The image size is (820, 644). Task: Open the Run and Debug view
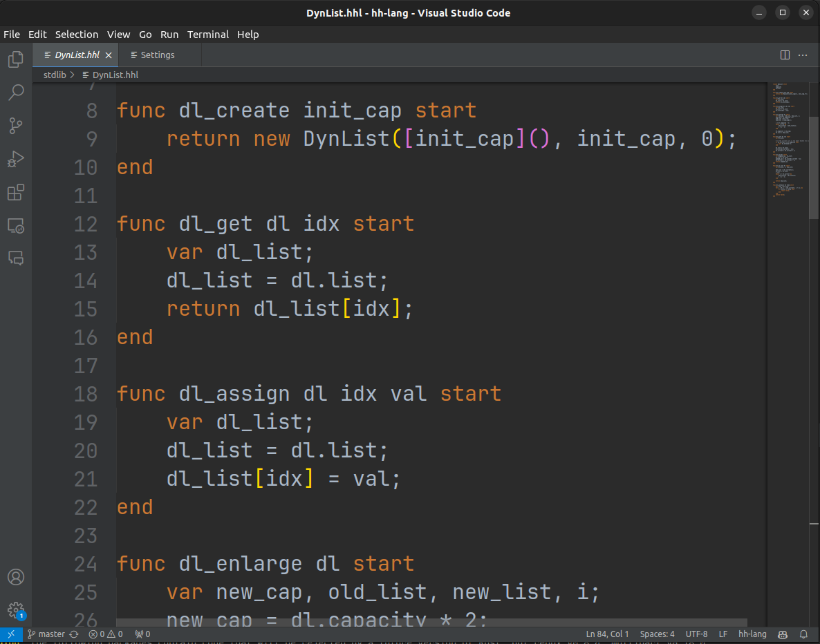point(16,159)
